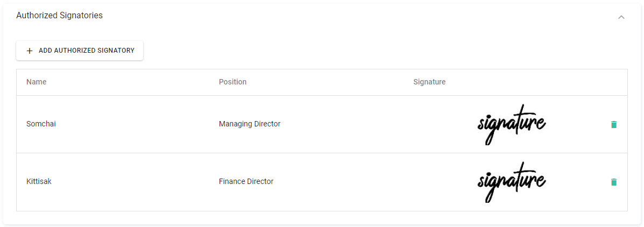Click the Name column header
644x227 pixels.
point(37,82)
